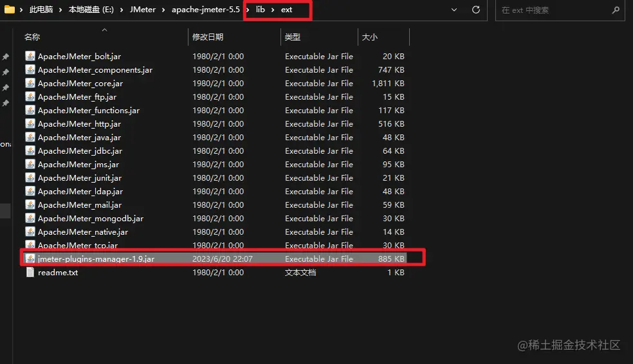Click the jar icon of ApacheJMeter_bolt.jar

click(x=30, y=56)
